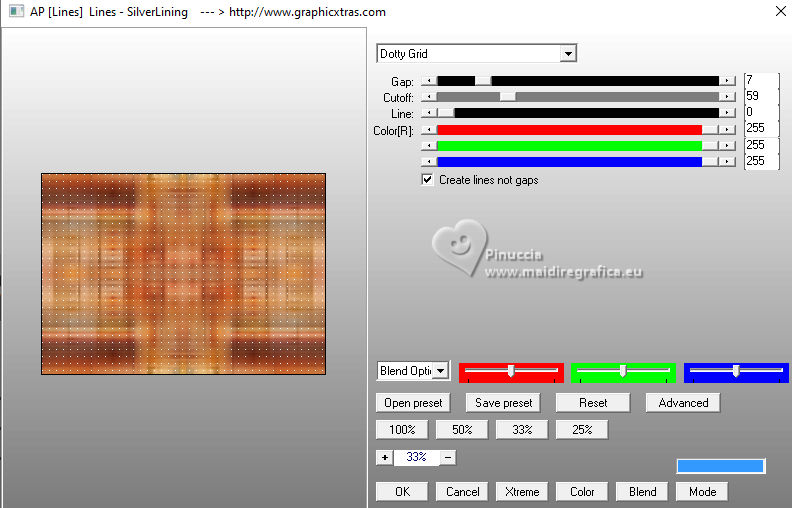Click the AP Lines title bar icon
Image resolution: width=792 pixels, height=508 pixels.
16,11
